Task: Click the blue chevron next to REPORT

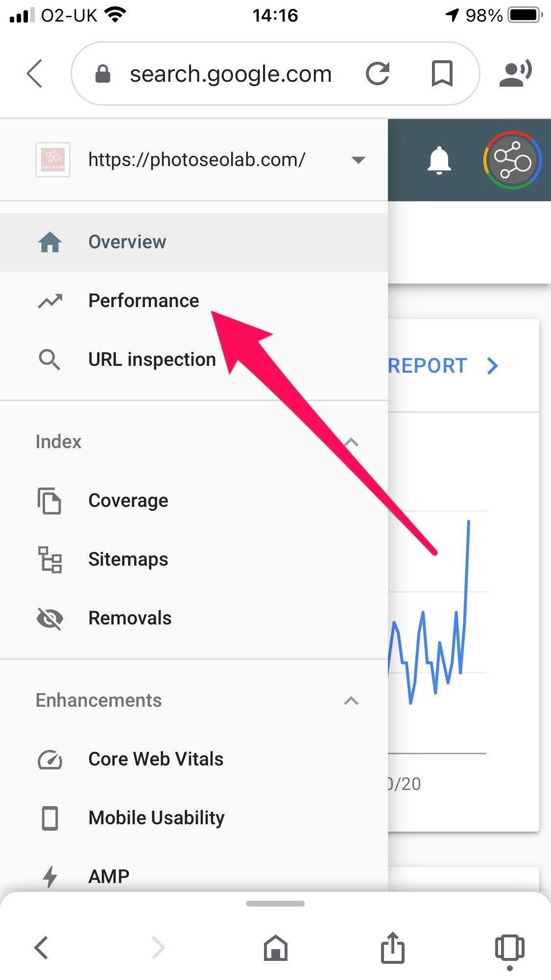Action: [492, 366]
